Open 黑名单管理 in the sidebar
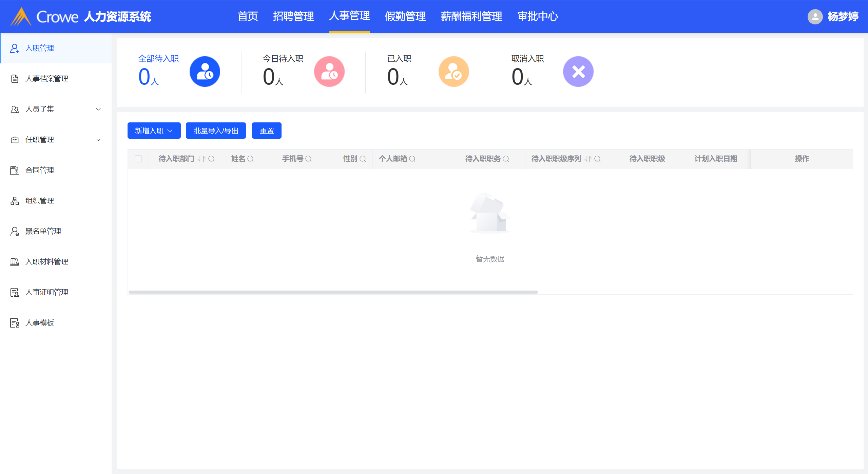 click(43, 231)
